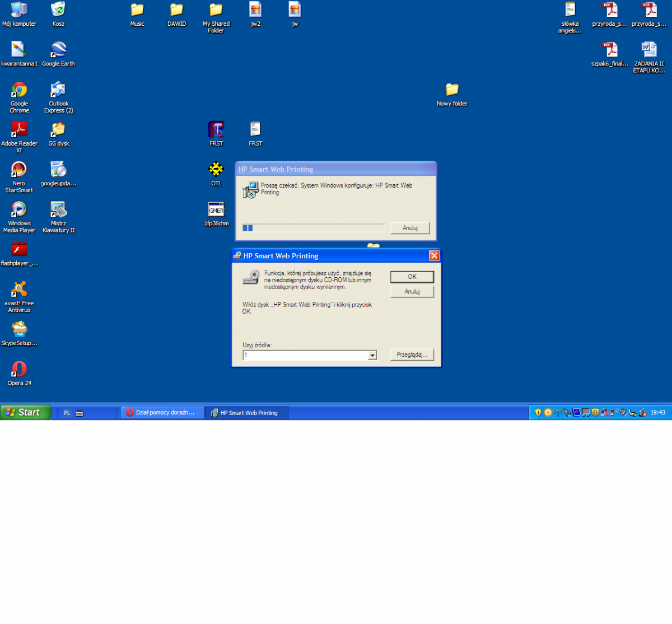Open the Mój komputer desktop icon
Viewport: 672px width, 624px height.
click(x=19, y=15)
